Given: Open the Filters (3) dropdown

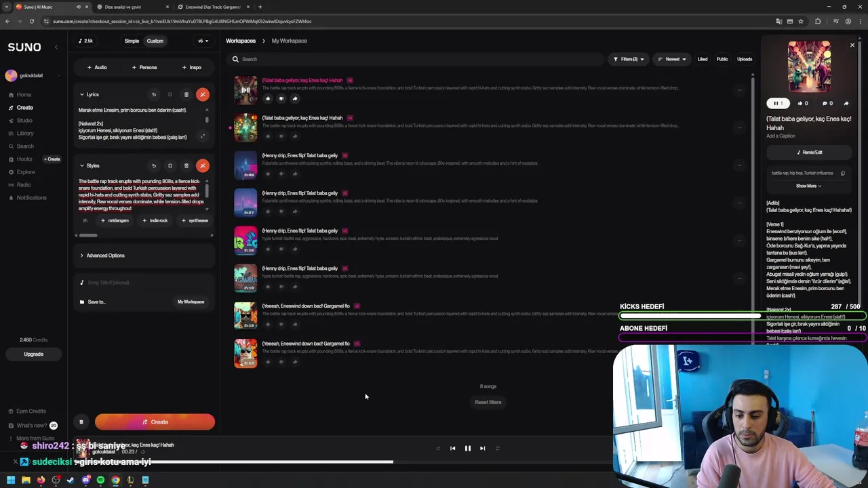Looking at the screenshot, I should pyautogui.click(x=629, y=60).
